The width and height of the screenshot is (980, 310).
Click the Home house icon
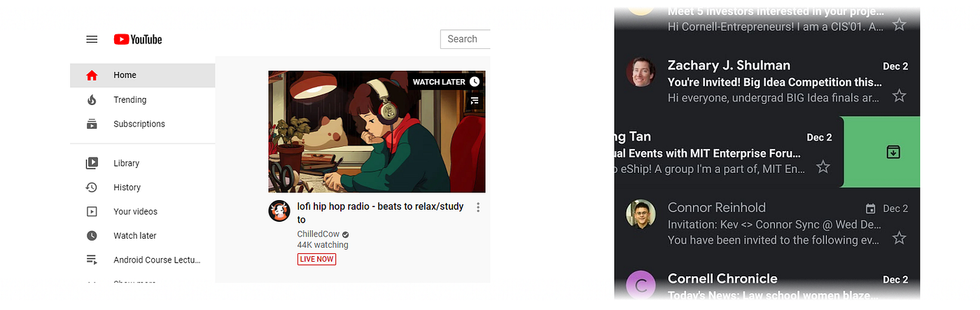92,75
